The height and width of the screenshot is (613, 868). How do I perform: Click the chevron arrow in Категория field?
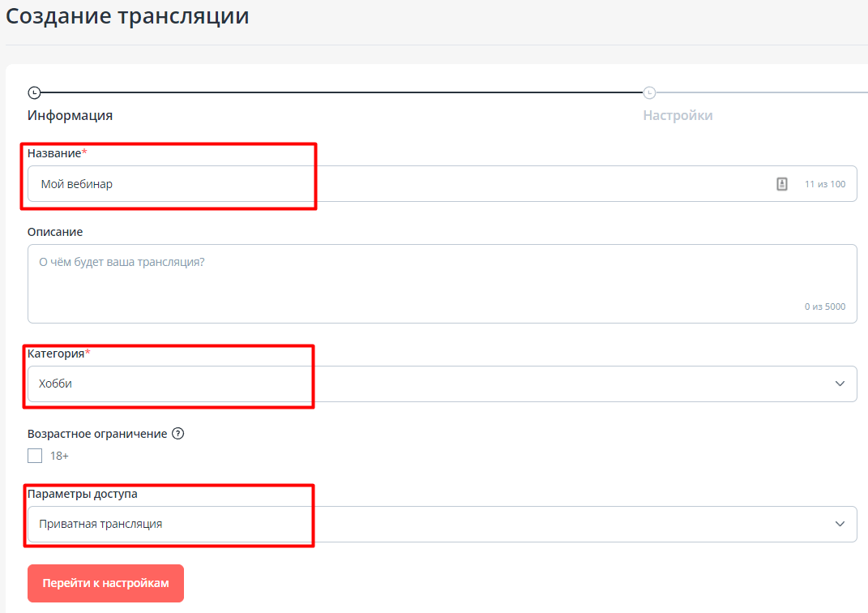tap(840, 384)
